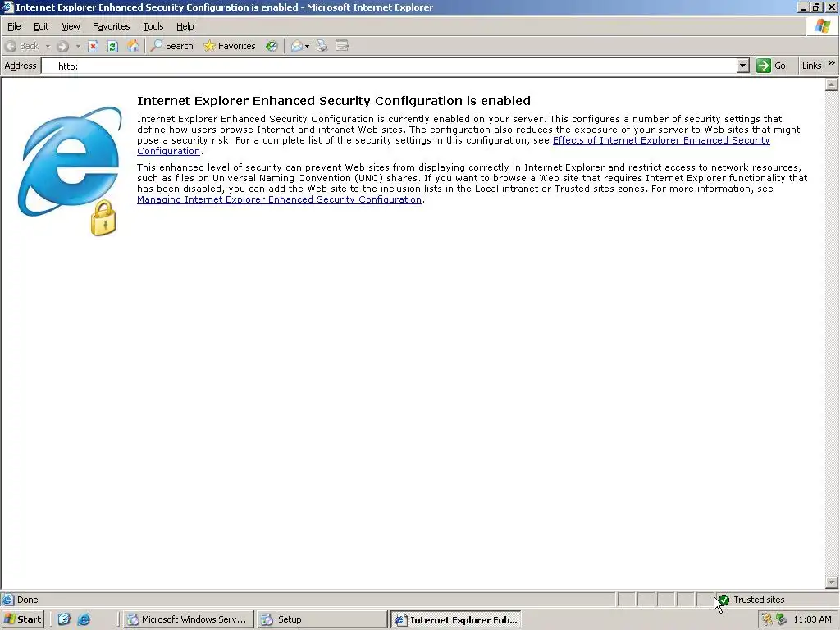The image size is (840, 630).
Task: Open the Favorites menu
Action: point(111,26)
